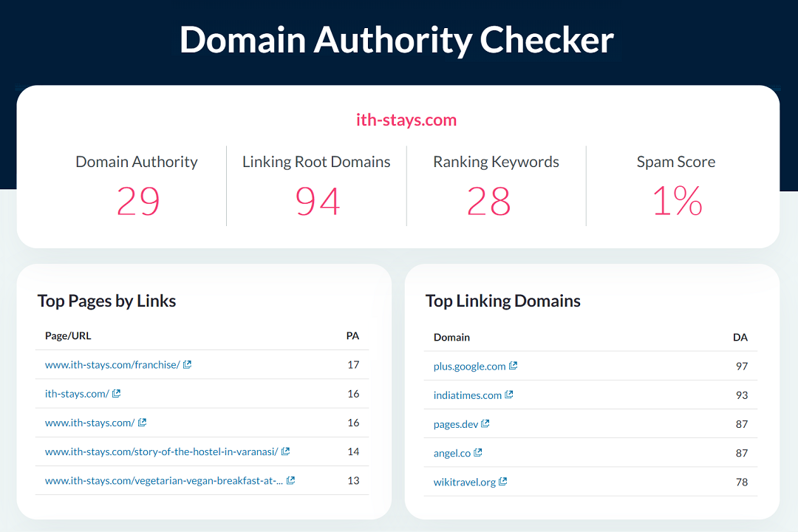
Task: Click the Domain column header
Action: click(x=451, y=338)
